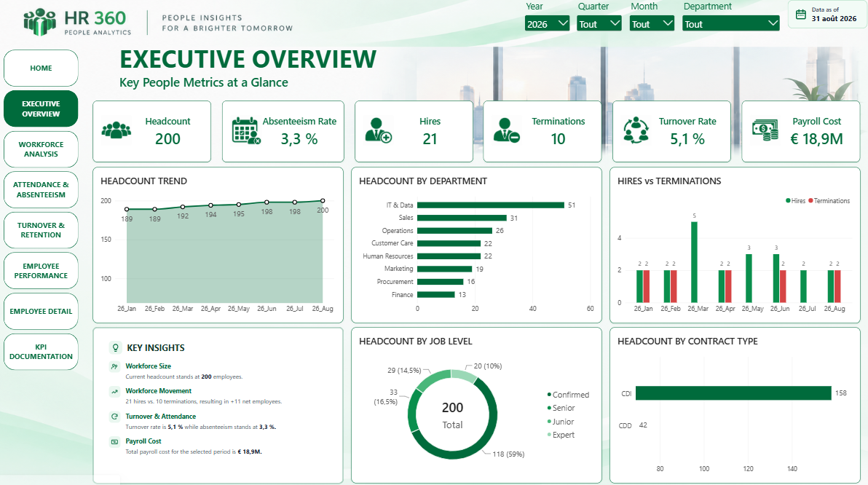868x485 pixels.
Task: Click the Terminations value 10
Action: 558,139
